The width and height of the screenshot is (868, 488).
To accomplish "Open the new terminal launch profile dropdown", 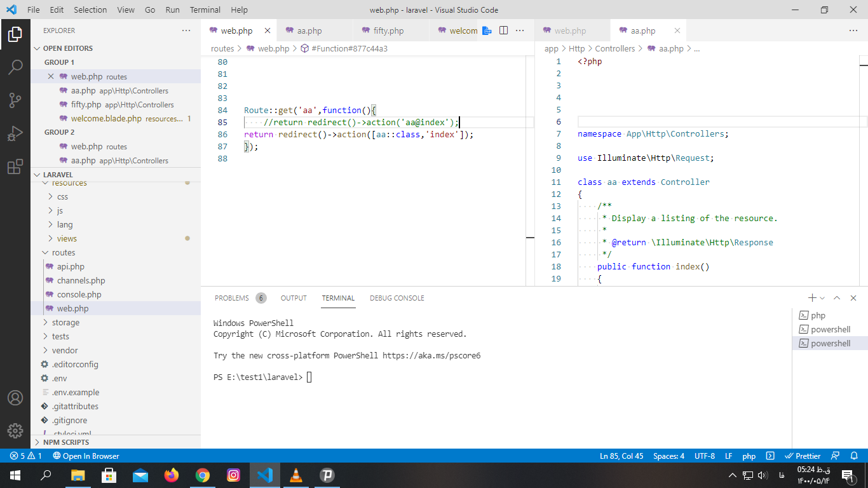I will coord(823,298).
